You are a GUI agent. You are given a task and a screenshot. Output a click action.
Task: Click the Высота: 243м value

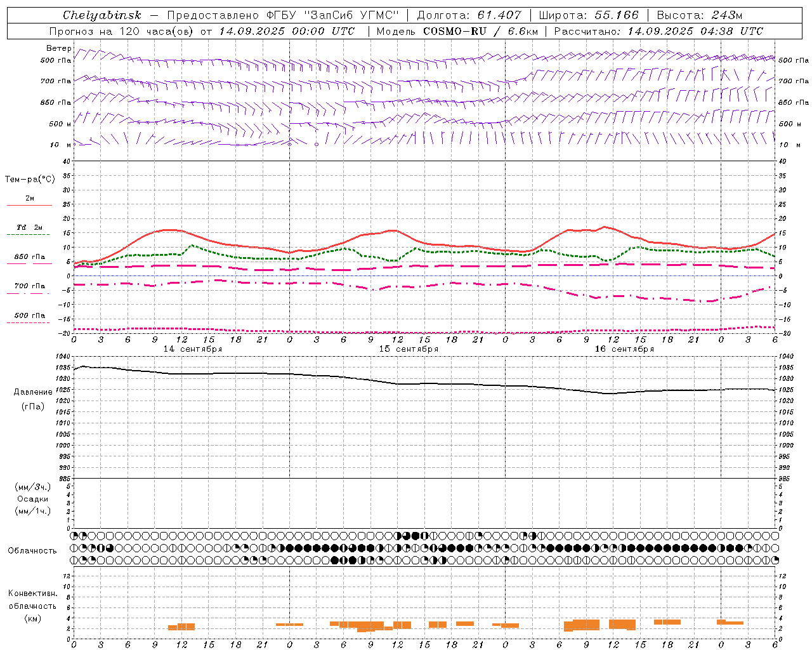[x=699, y=15]
